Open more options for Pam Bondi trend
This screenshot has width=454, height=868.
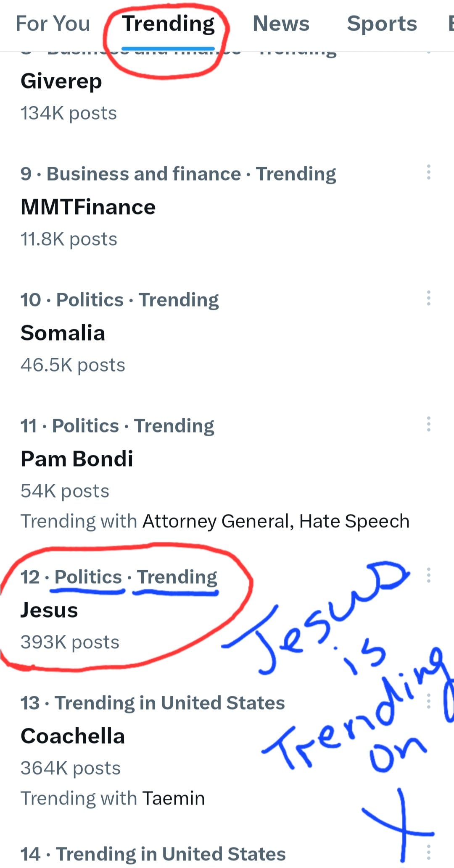428,424
